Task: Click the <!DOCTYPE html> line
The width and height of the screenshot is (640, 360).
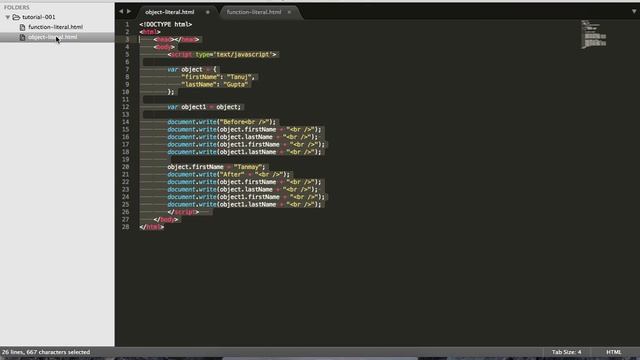Action: pyautogui.click(x=166, y=24)
